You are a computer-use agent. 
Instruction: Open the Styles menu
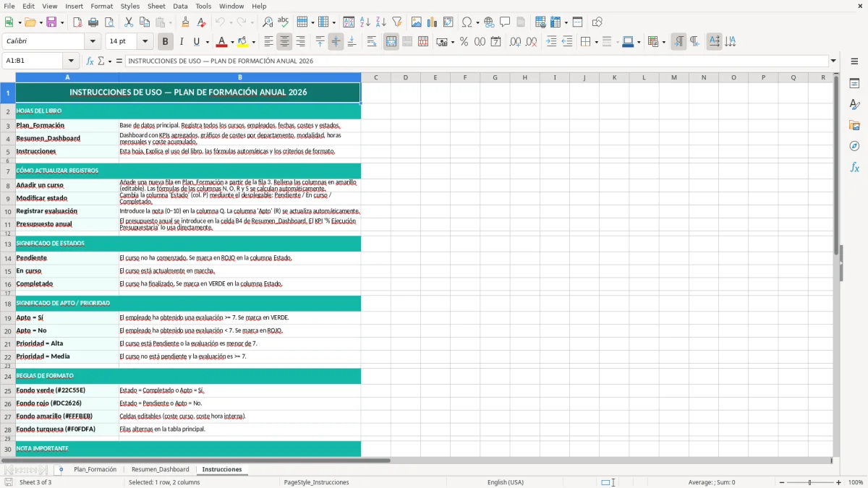coord(130,6)
